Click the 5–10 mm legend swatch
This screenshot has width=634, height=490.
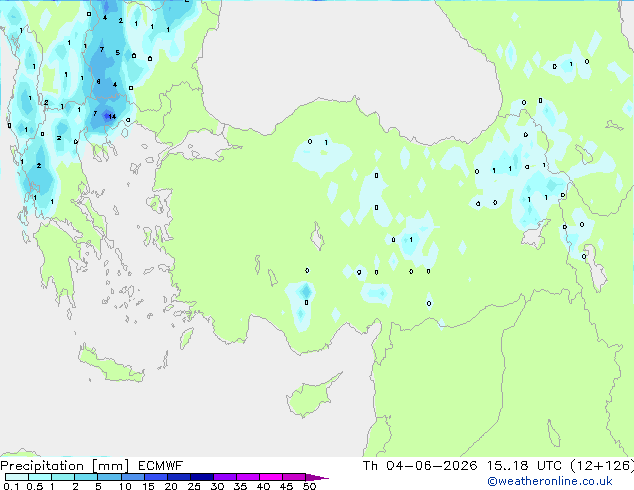point(109,477)
